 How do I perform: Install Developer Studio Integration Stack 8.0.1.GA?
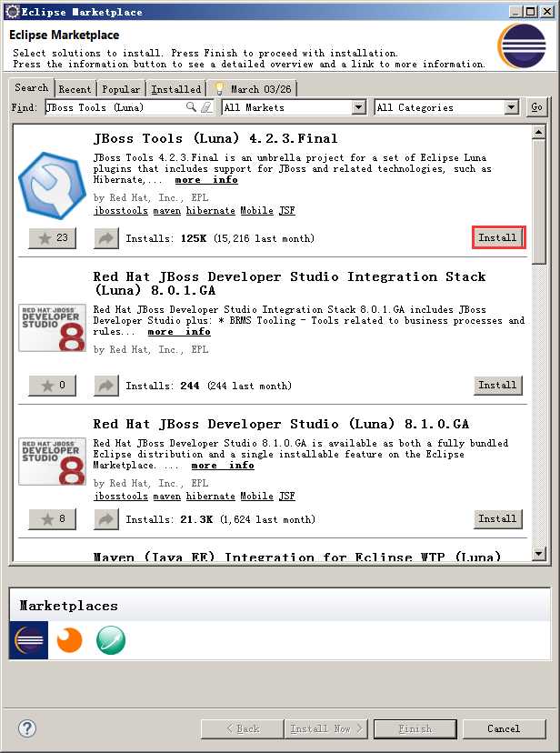(498, 386)
